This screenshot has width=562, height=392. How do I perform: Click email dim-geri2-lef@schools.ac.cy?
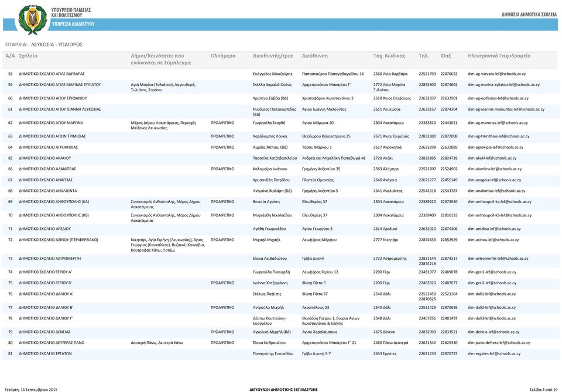(x=492, y=283)
